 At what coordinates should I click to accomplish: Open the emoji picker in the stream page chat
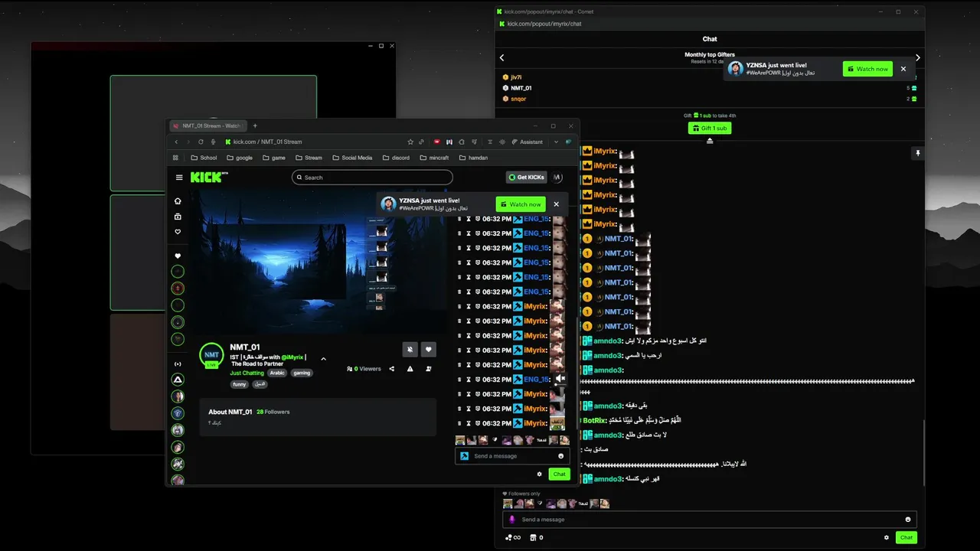pyautogui.click(x=561, y=456)
